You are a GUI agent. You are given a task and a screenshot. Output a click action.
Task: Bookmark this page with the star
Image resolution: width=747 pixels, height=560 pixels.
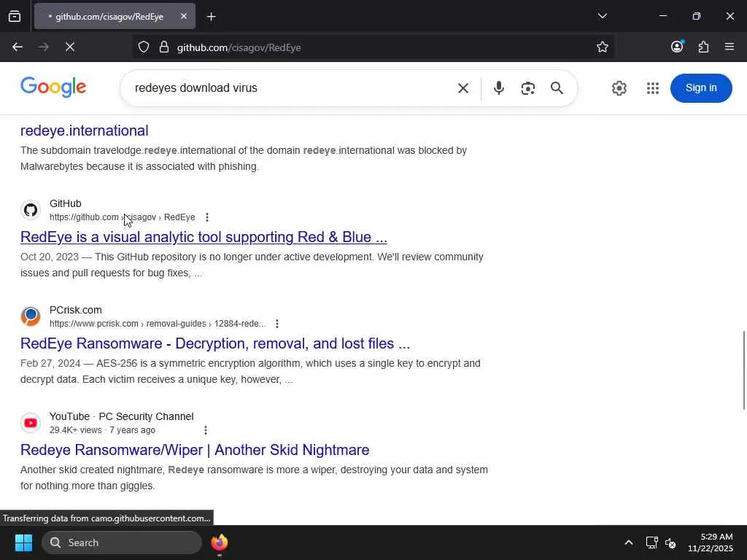tap(602, 47)
